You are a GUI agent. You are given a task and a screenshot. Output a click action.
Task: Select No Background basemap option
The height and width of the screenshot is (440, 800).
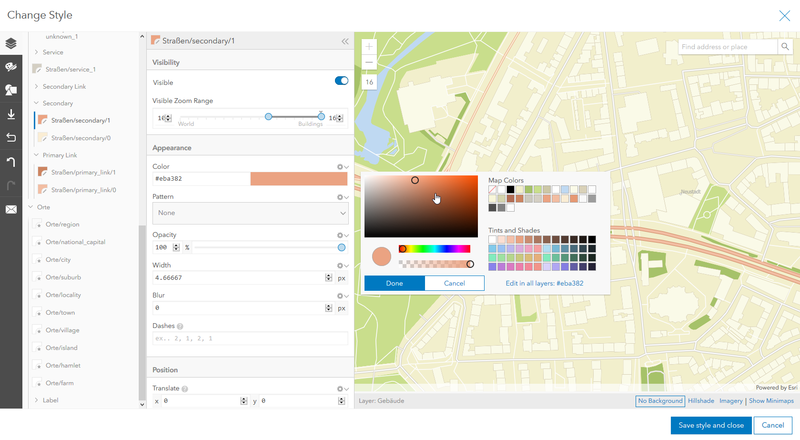click(x=659, y=401)
